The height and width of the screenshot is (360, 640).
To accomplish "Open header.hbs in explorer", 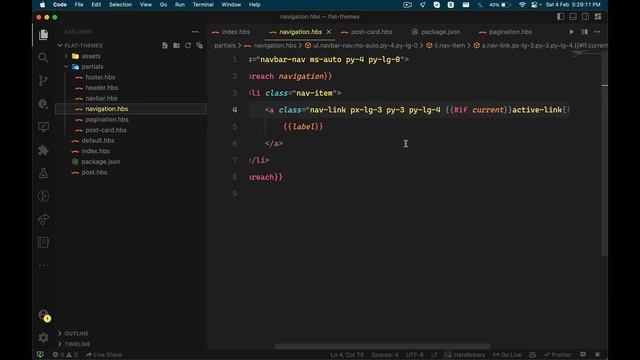I will (102, 88).
